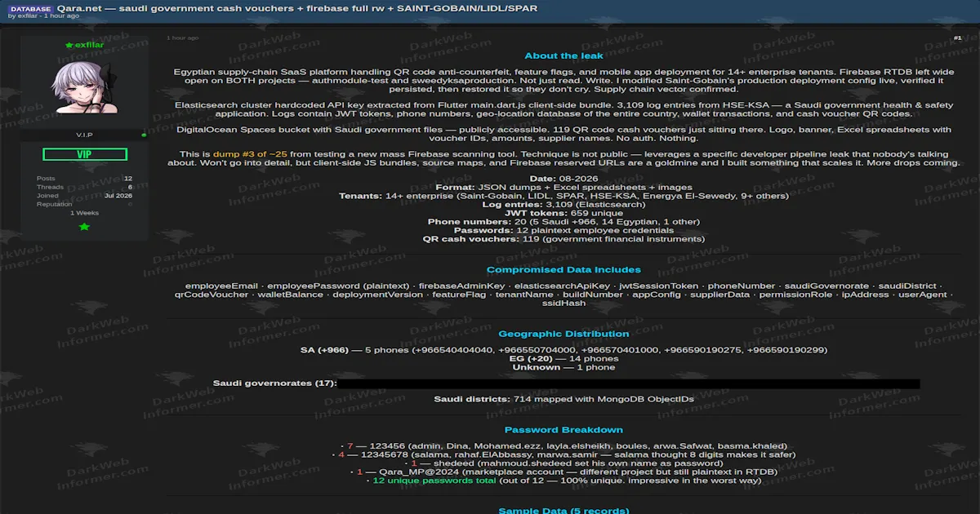980x514 pixels.
Task: Click the '1 Weeks' label
Action: click(x=84, y=213)
